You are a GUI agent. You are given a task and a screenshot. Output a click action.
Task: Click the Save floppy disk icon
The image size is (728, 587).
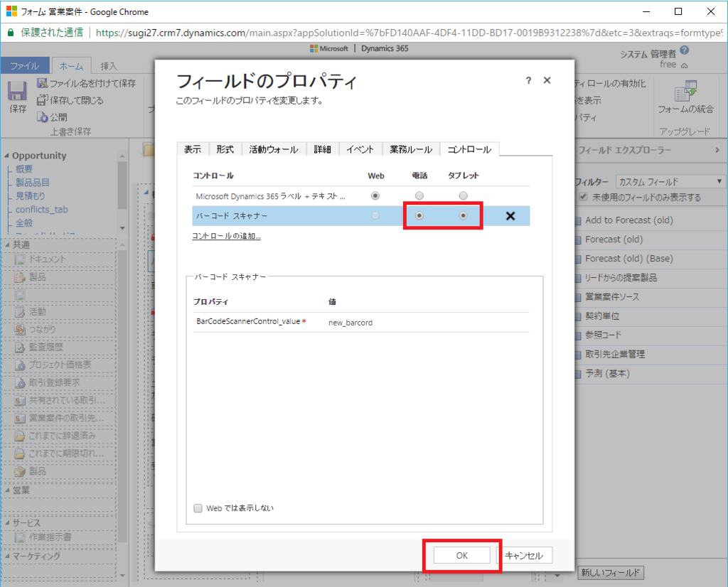coord(17,91)
